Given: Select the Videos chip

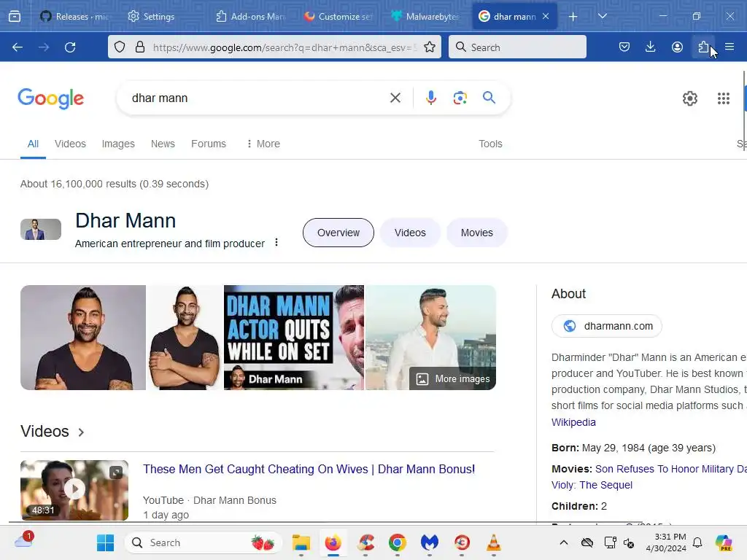Looking at the screenshot, I should click(x=410, y=233).
